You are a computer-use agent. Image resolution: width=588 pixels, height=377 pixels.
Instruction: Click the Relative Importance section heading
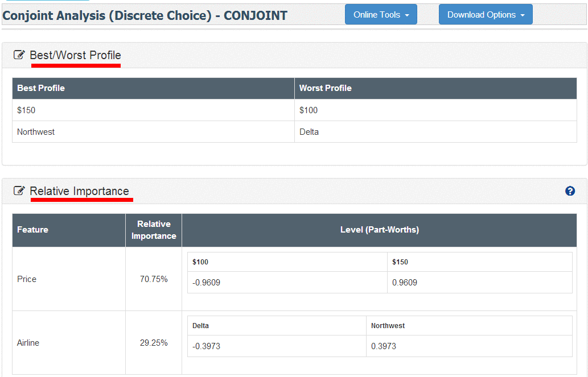pos(80,191)
